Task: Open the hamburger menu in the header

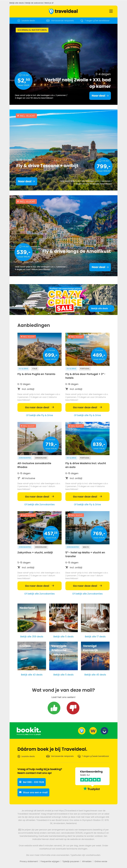Action: (111, 11)
